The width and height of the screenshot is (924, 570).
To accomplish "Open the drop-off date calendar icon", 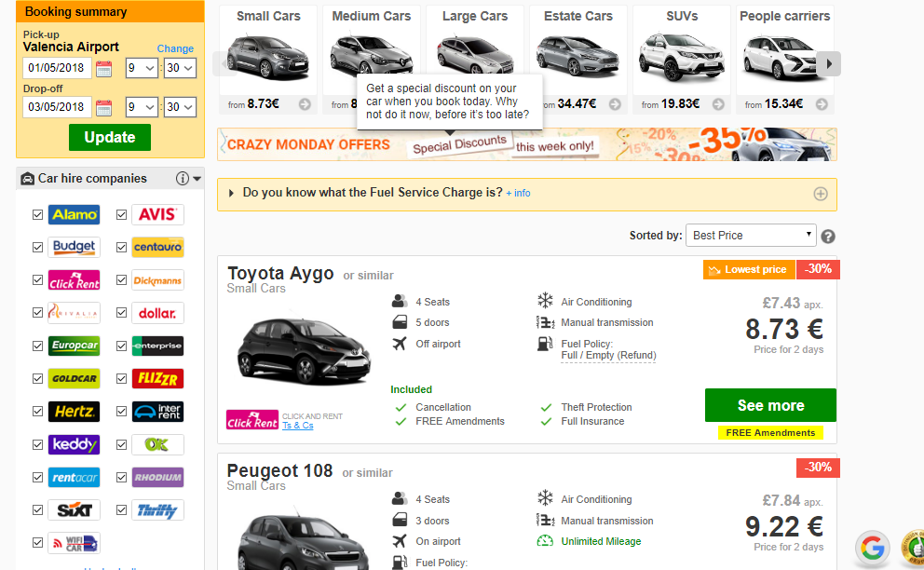I will pyautogui.click(x=103, y=107).
